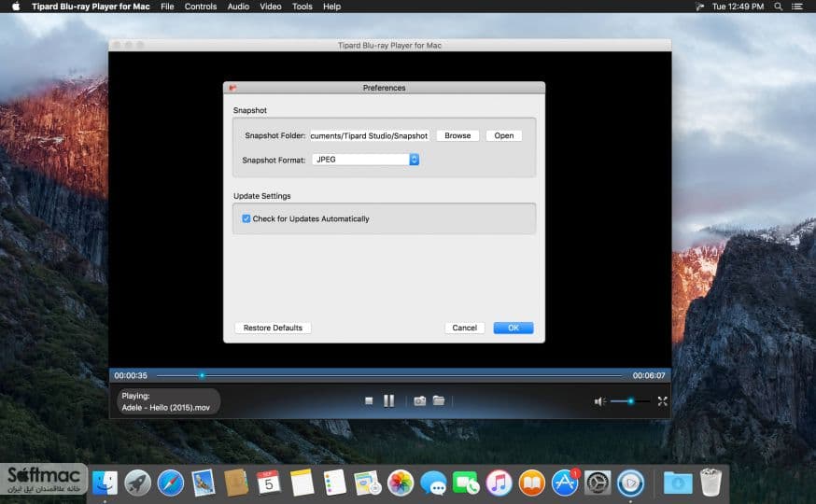
Task: Click the playback progress bar
Action: pyautogui.click(x=388, y=375)
